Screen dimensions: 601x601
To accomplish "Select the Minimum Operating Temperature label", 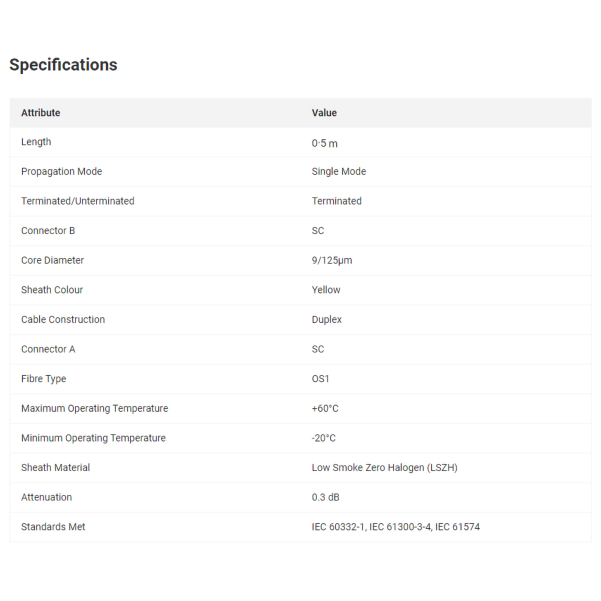I will point(93,438).
